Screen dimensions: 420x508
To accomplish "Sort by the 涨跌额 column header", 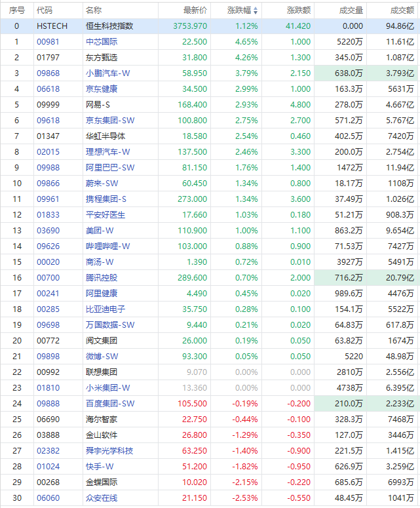I will click(299, 10).
